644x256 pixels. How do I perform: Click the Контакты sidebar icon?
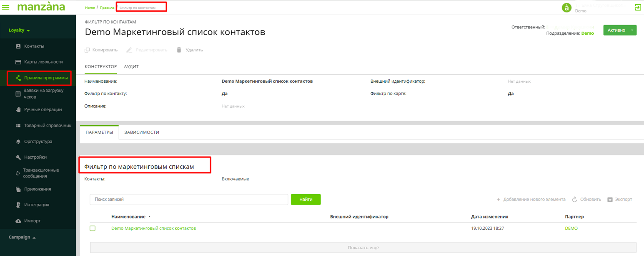pyautogui.click(x=18, y=46)
